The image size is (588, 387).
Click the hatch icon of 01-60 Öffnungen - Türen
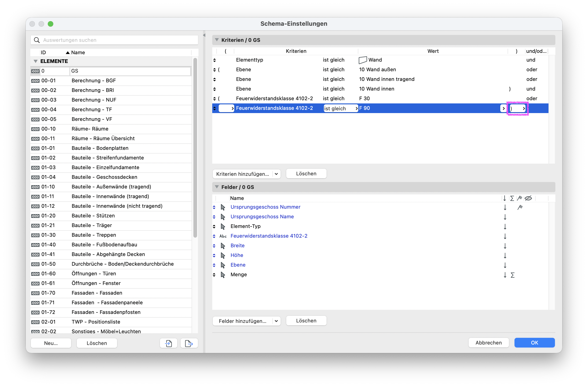click(35, 274)
